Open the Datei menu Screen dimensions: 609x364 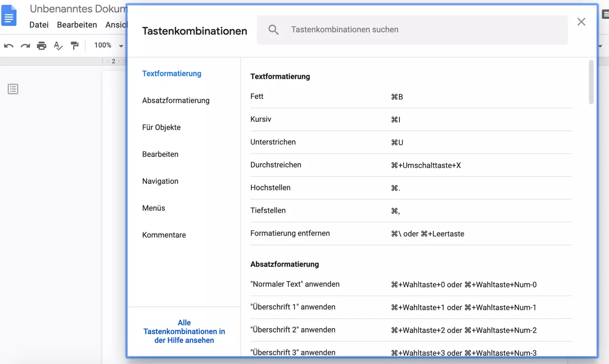coord(39,25)
